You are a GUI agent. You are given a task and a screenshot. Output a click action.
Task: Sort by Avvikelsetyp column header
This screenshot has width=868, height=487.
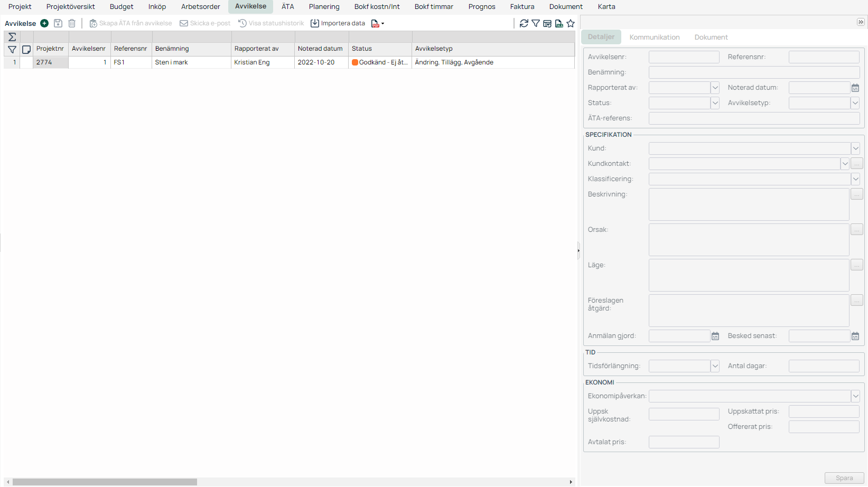click(493, 49)
